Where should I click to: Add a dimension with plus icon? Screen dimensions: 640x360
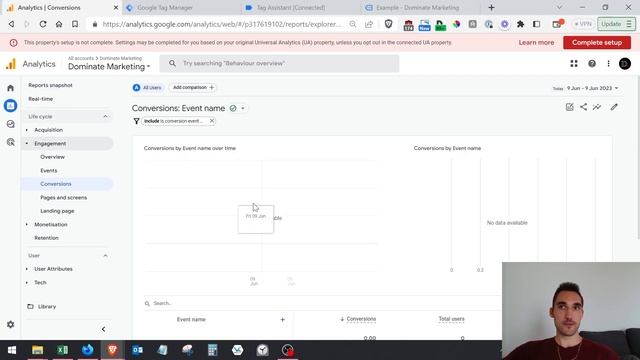tap(282, 320)
